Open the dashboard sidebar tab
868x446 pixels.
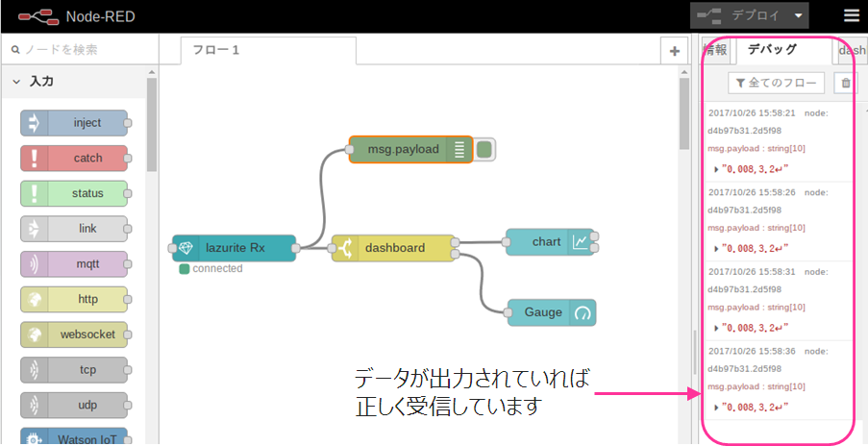pyautogui.click(x=852, y=51)
